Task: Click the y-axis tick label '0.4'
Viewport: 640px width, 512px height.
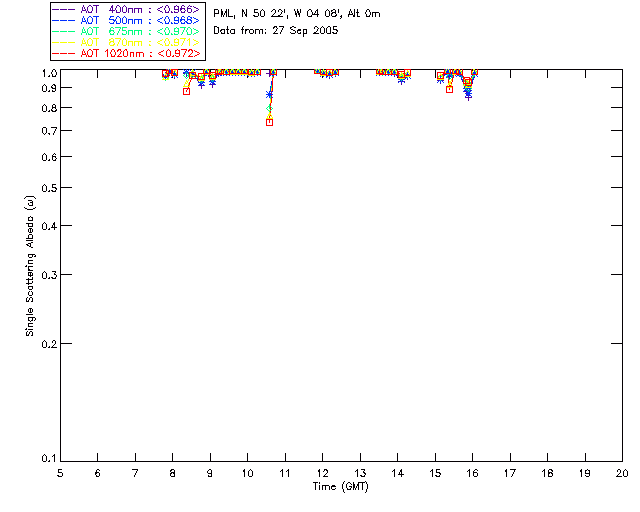Action: point(49,226)
